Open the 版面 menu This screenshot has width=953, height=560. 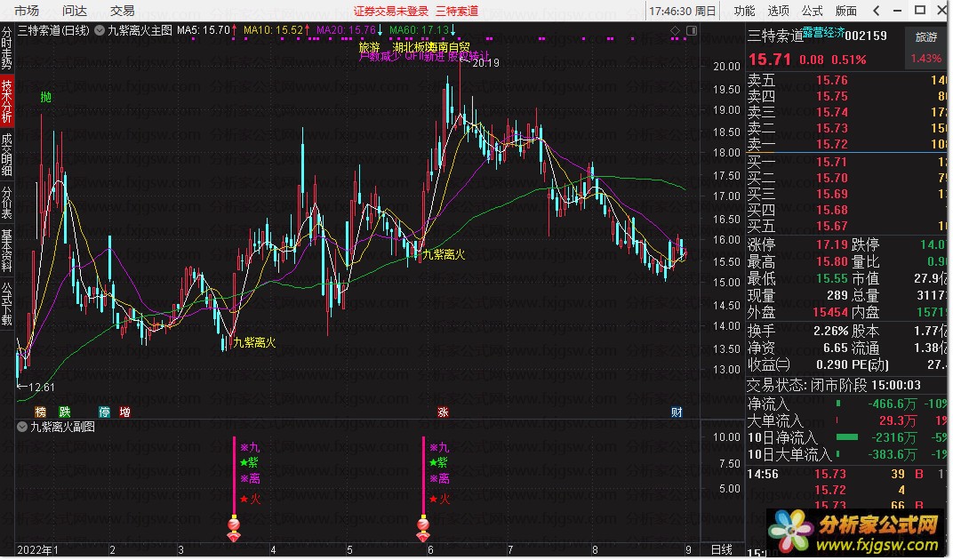click(x=846, y=11)
